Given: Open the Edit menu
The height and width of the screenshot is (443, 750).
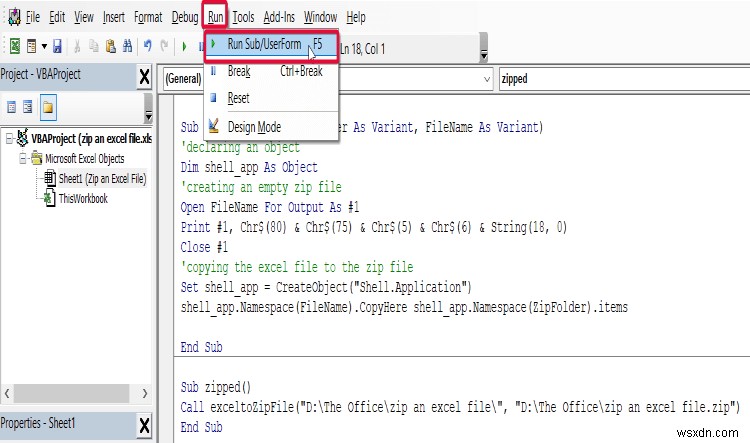Looking at the screenshot, I should [x=57, y=17].
